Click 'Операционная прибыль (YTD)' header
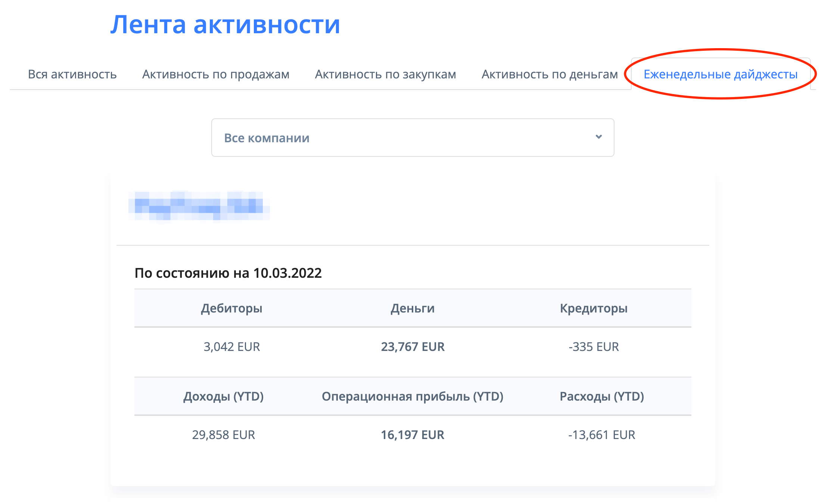This screenshot has width=831, height=504. tap(413, 396)
